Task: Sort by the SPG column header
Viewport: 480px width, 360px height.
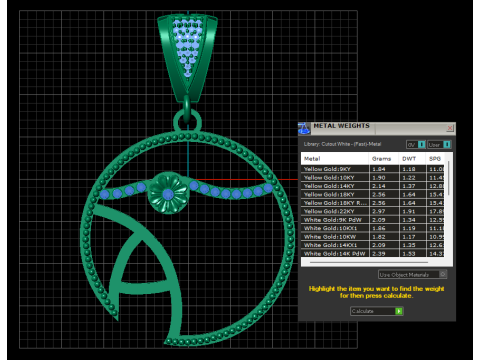Action: 435,159
